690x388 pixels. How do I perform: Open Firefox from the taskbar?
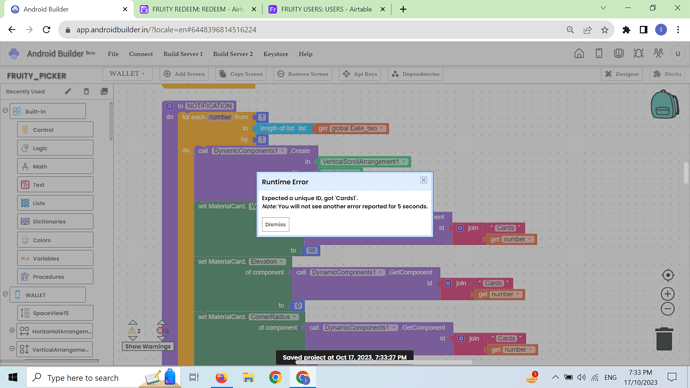point(221,377)
